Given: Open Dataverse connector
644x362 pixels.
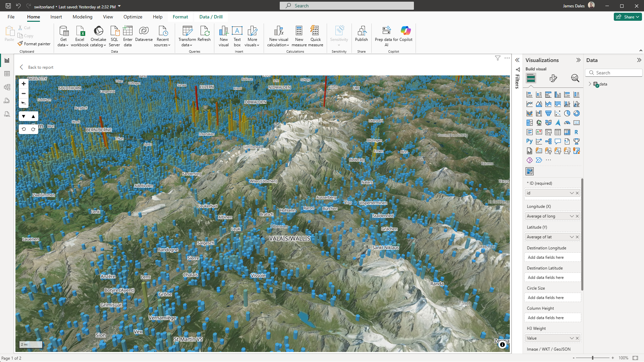Looking at the screenshot, I should tap(144, 34).
